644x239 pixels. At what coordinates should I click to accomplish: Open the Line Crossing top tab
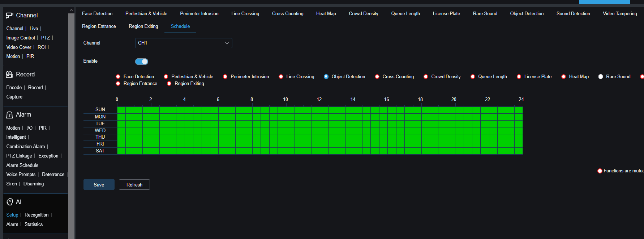245,14
